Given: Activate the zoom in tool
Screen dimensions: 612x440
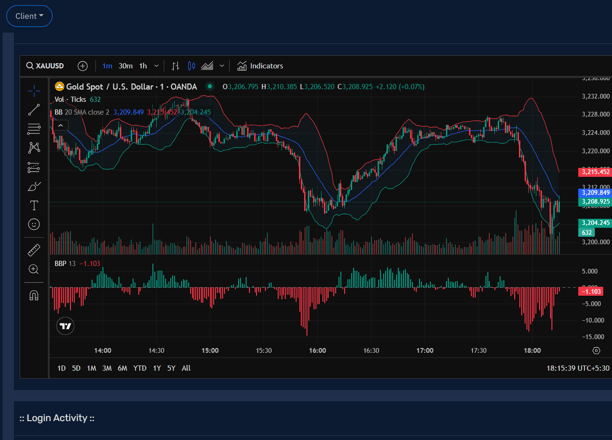Looking at the screenshot, I should tap(34, 269).
